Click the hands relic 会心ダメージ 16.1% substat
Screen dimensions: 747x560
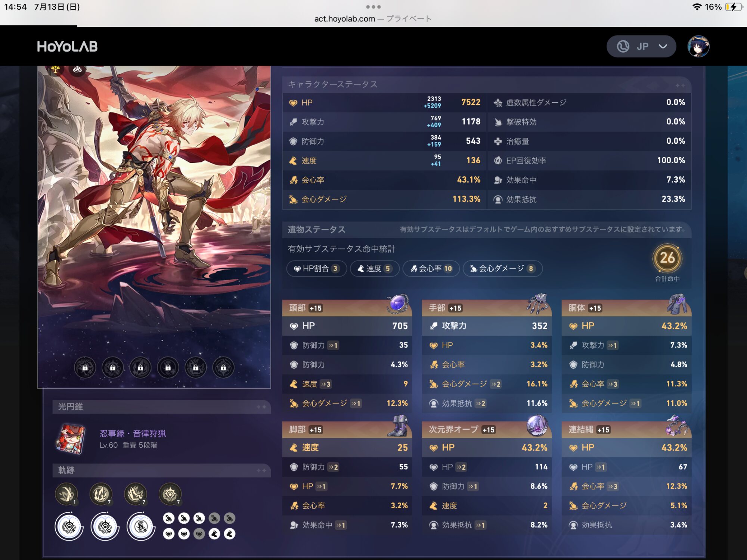[487, 384]
